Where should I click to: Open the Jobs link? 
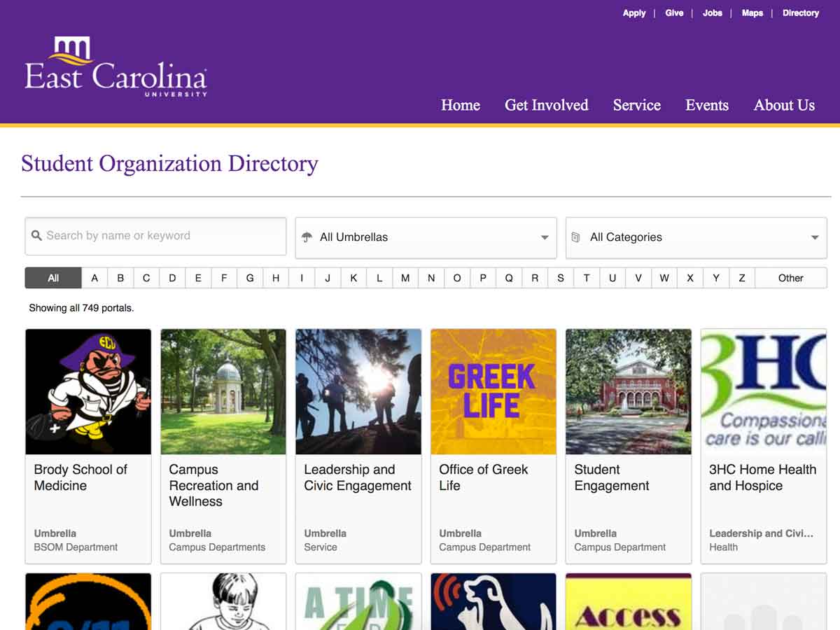coord(713,13)
